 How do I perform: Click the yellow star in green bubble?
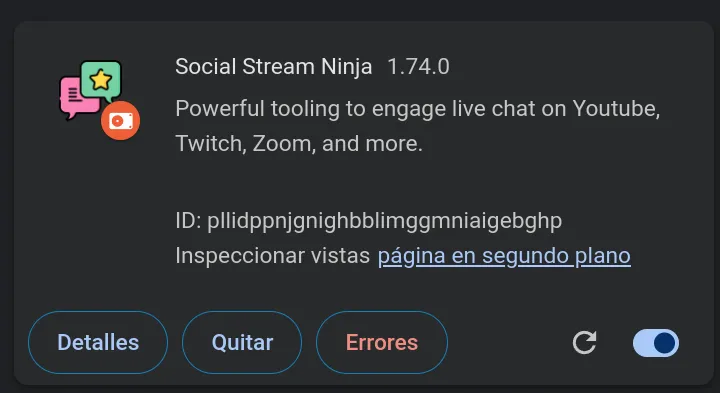(x=101, y=80)
